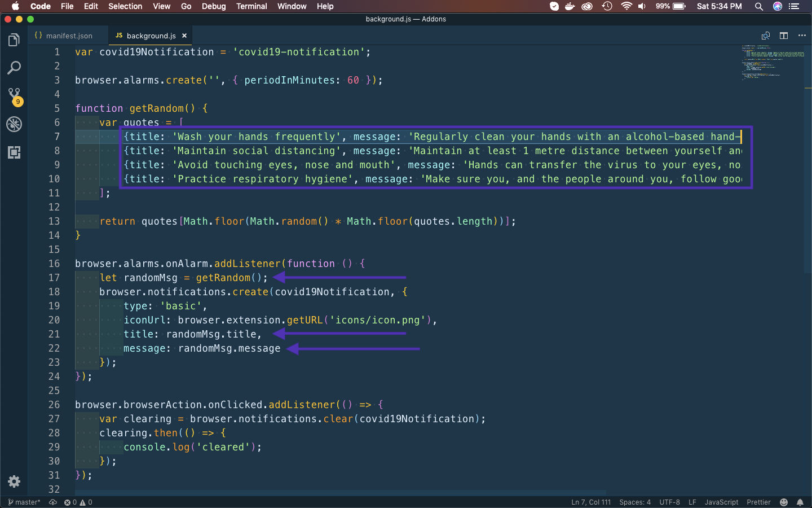Screen dimensions: 812x508
Task: Open the View menu
Action: (x=161, y=6)
